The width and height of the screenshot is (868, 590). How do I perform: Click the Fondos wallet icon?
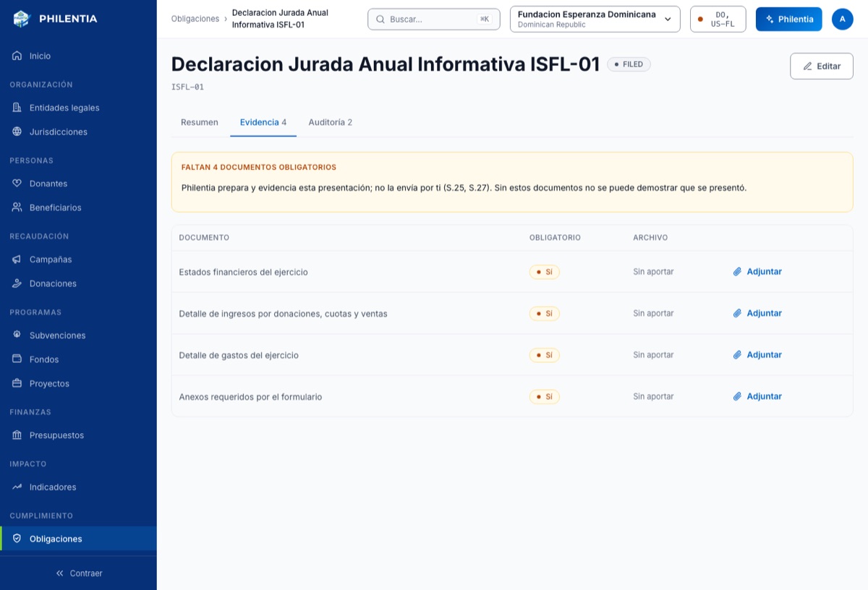pos(17,359)
